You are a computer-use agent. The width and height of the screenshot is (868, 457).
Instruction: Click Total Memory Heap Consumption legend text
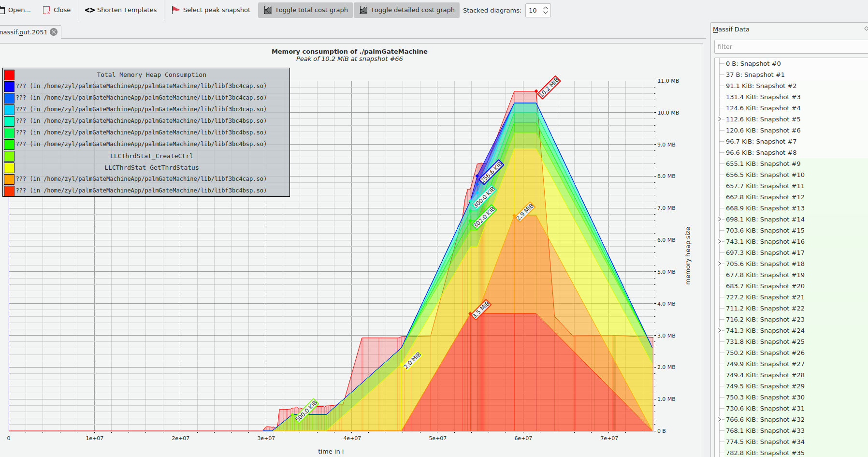coord(151,75)
